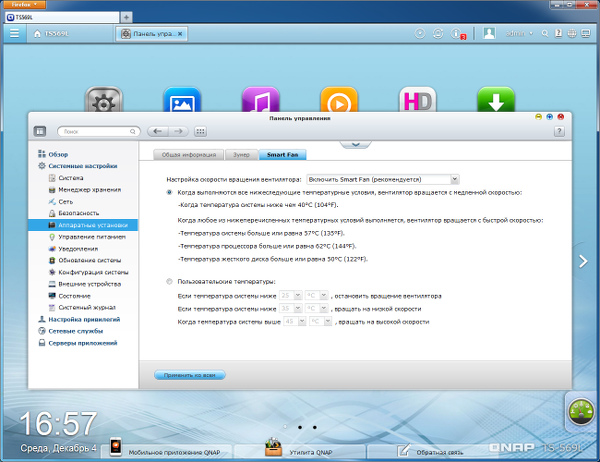Screen dimensions: 600x462
Task: Open the resource monitor dashboard gauge
Action: click(581, 412)
